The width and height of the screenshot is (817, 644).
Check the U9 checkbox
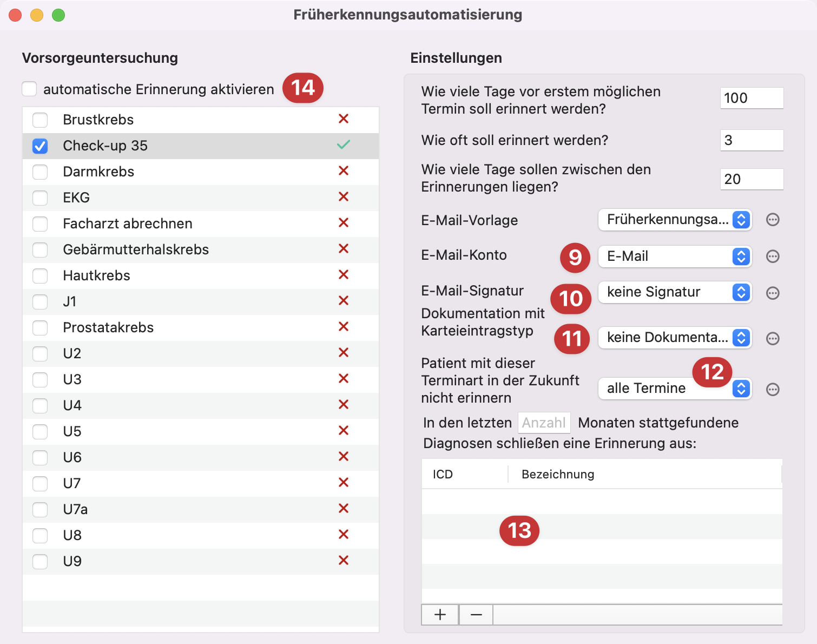point(40,561)
